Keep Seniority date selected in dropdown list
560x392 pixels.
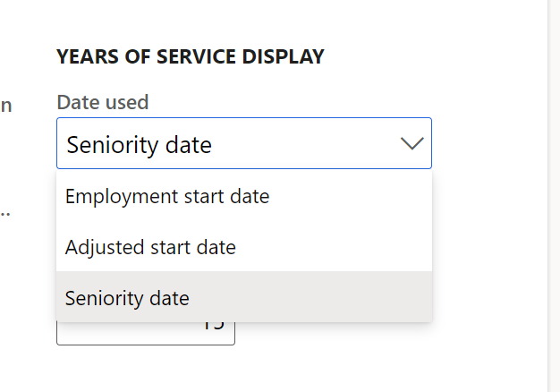point(127,298)
